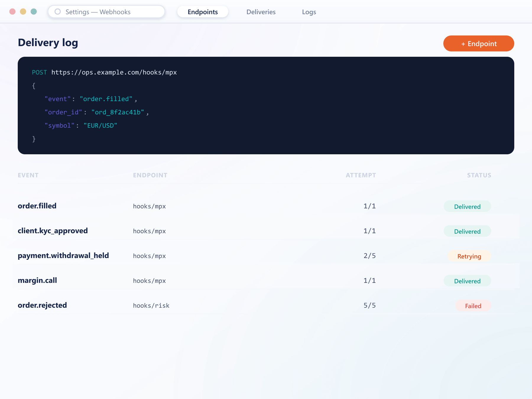The width and height of the screenshot is (532, 399).
Task: Click the Delivery log heading
Action: tap(48, 43)
